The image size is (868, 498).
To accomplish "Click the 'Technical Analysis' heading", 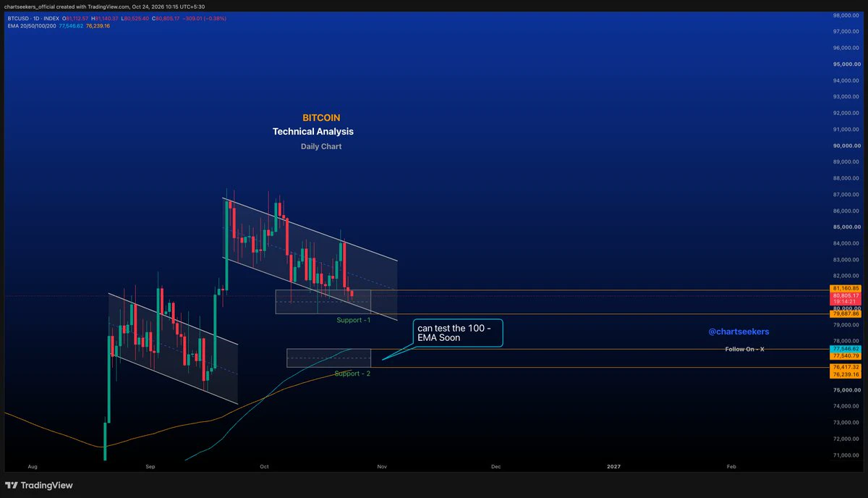I will click(x=313, y=132).
